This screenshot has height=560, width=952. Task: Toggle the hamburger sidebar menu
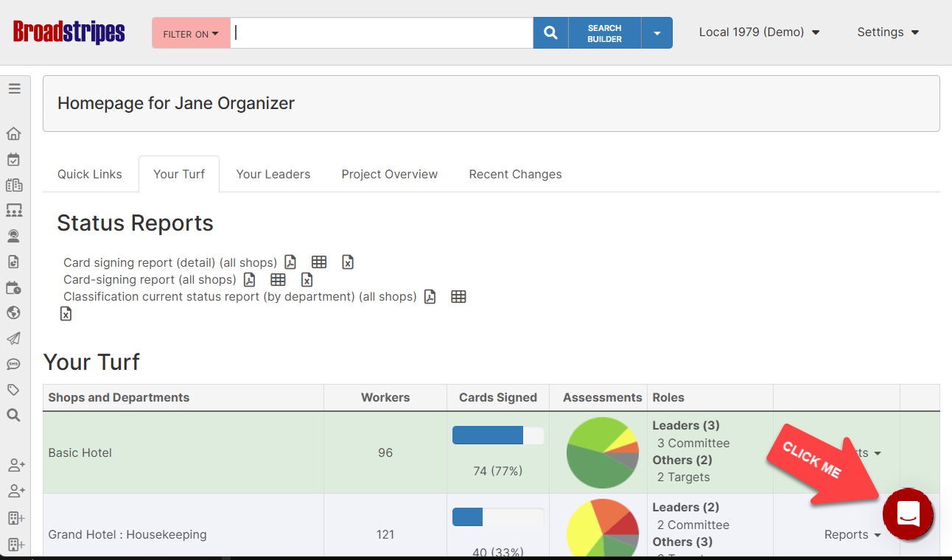click(x=14, y=88)
